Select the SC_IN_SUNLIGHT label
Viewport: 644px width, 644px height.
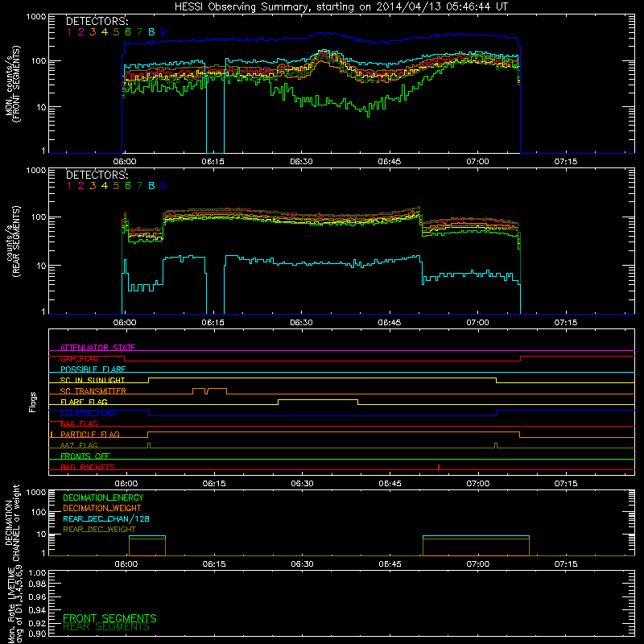[93, 380]
